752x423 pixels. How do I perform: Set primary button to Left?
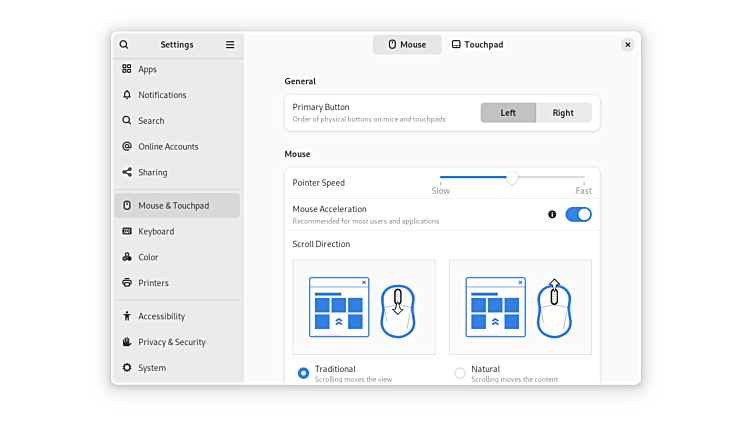(508, 113)
